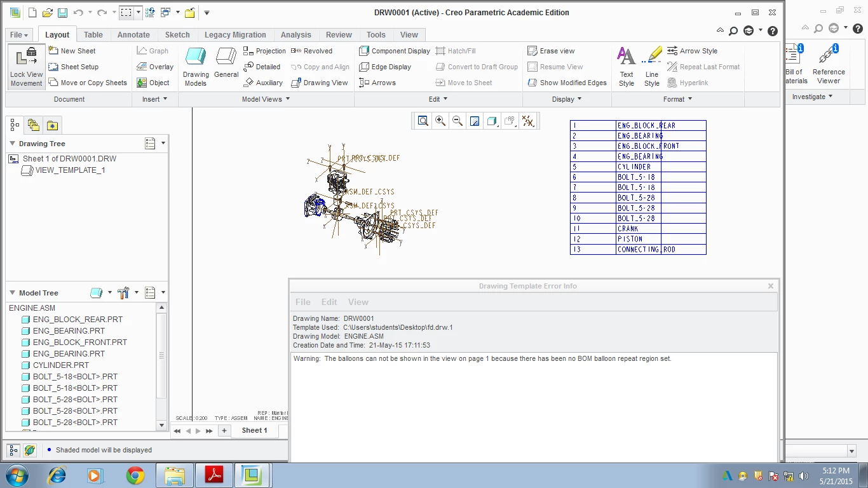
Task: Open Sheet Setup
Action: point(73,67)
